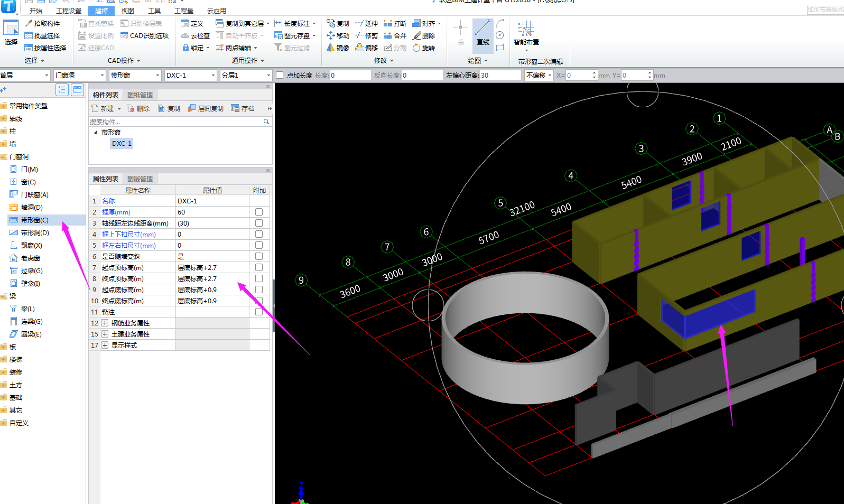Open the 工程量 ribbon tab
This screenshot has height=504, width=844.
[x=184, y=11]
